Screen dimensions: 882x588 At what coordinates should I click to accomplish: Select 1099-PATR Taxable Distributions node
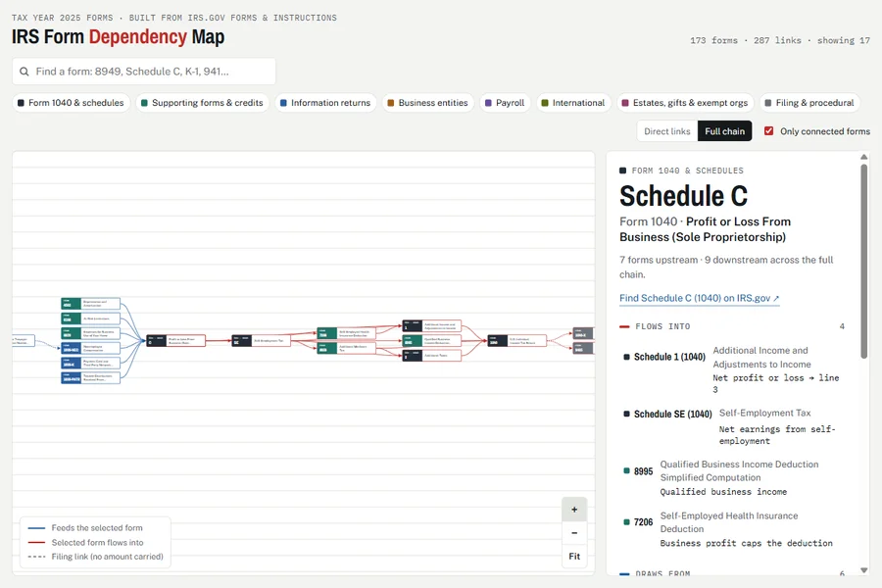click(90, 377)
